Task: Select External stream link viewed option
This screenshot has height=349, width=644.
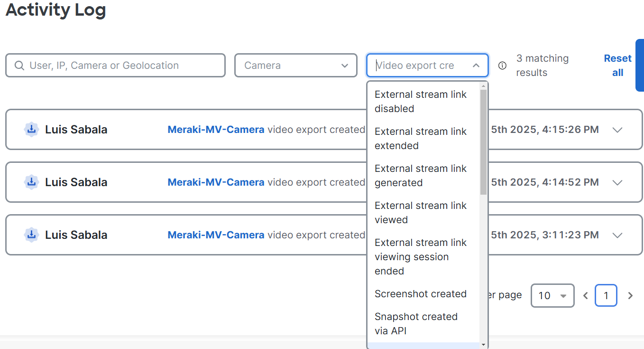Action: coord(423,213)
